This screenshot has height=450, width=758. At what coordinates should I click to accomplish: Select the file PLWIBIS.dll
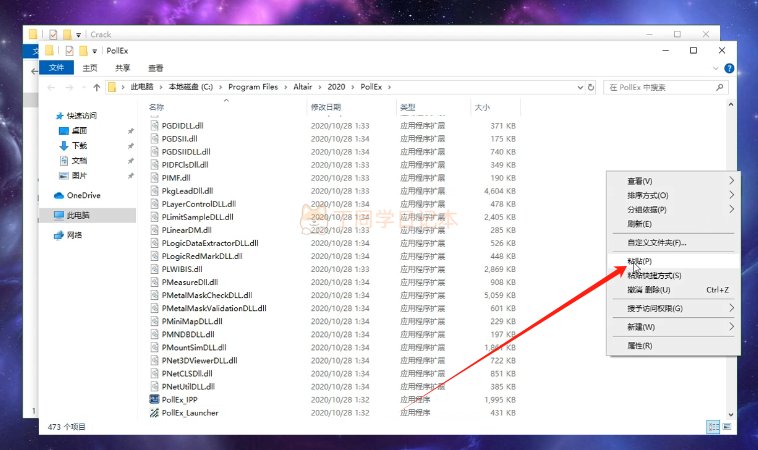(182, 269)
